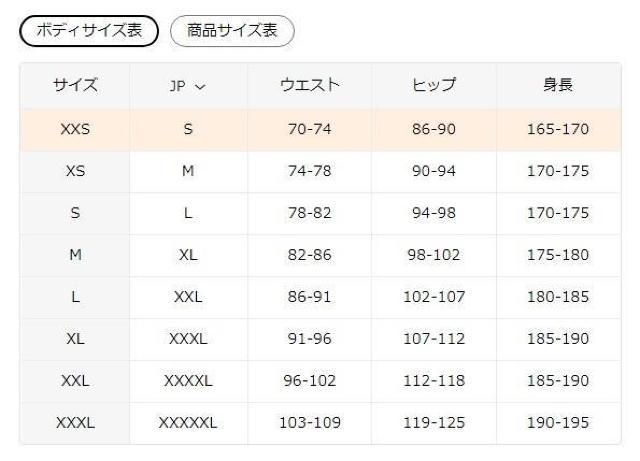Click the XXXXXL JP size cell
Screen dimensions: 640x461
coord(187,423)
